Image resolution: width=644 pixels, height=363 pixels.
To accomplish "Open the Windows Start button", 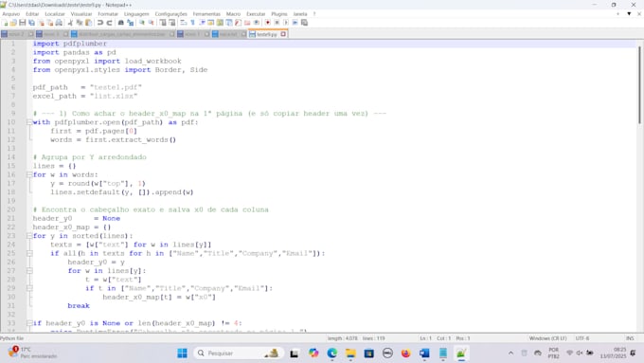I will (x=182, y=354).
